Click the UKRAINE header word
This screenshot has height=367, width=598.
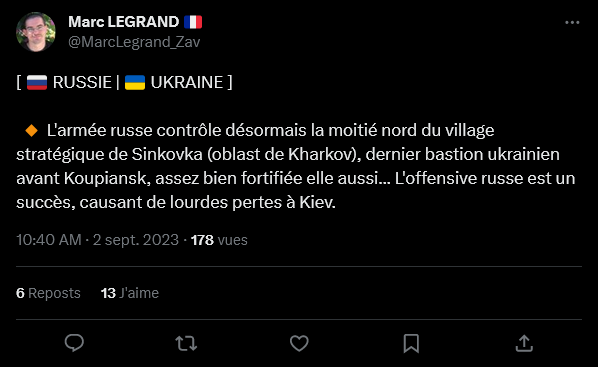(187, 82)
